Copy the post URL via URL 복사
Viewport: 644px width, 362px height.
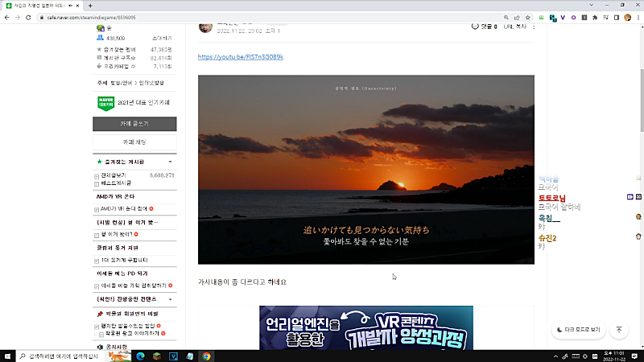click(514, 27)
